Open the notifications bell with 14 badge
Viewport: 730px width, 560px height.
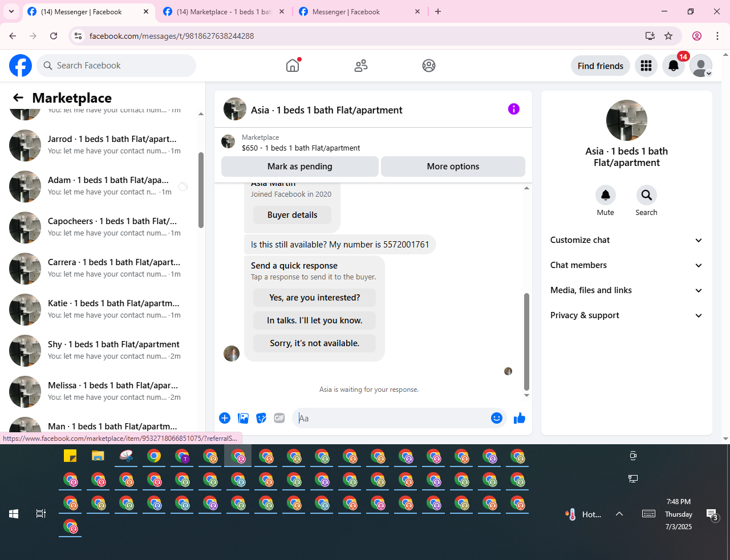coord(674,66)
